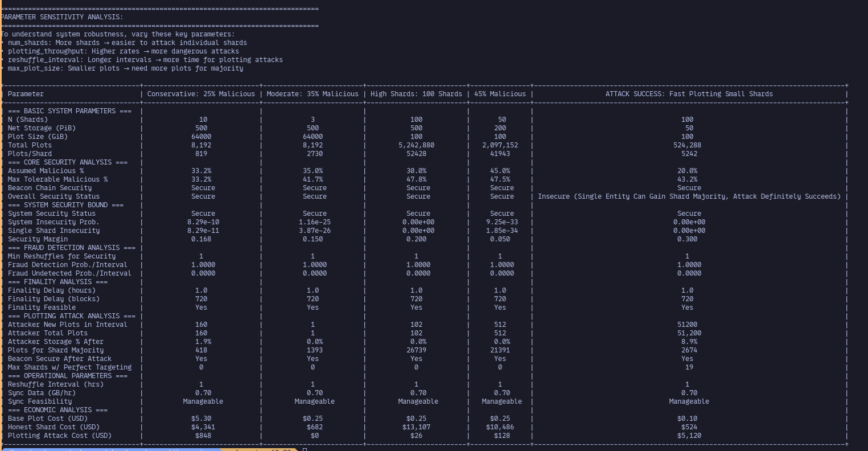The height and width of the screenshot is (451, 868).
Task: Click the Plots/Shard value 2730
Action: click(x=315, y=154)
